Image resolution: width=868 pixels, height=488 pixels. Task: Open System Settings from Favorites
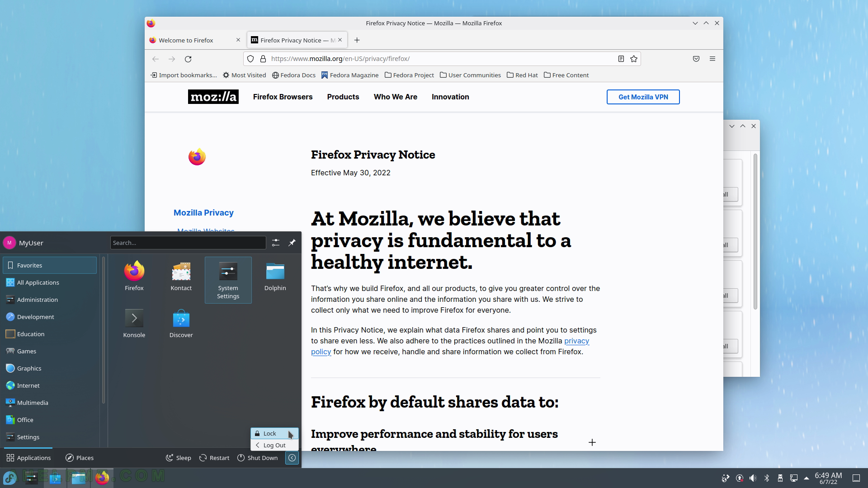point(228,280)
